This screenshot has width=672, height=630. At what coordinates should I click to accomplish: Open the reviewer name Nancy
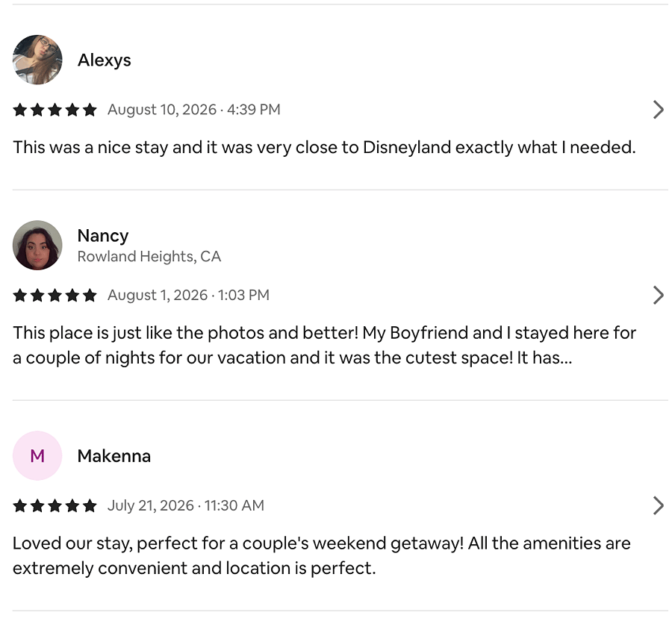tap(103, 235)
